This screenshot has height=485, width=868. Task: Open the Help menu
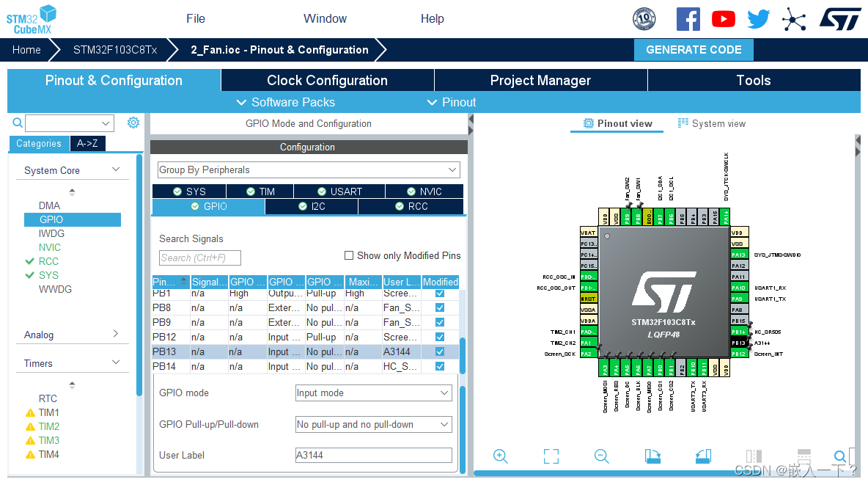point(433,19)
